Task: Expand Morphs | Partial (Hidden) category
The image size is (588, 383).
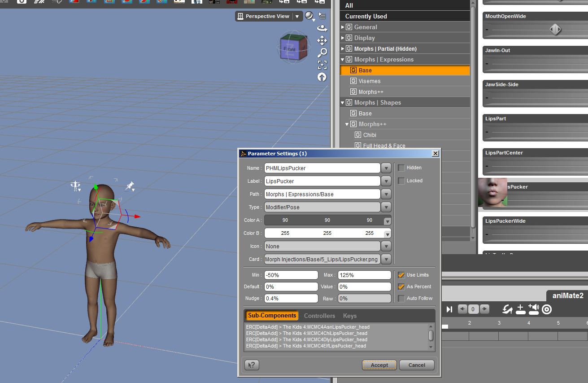Action: click(343, 49)
